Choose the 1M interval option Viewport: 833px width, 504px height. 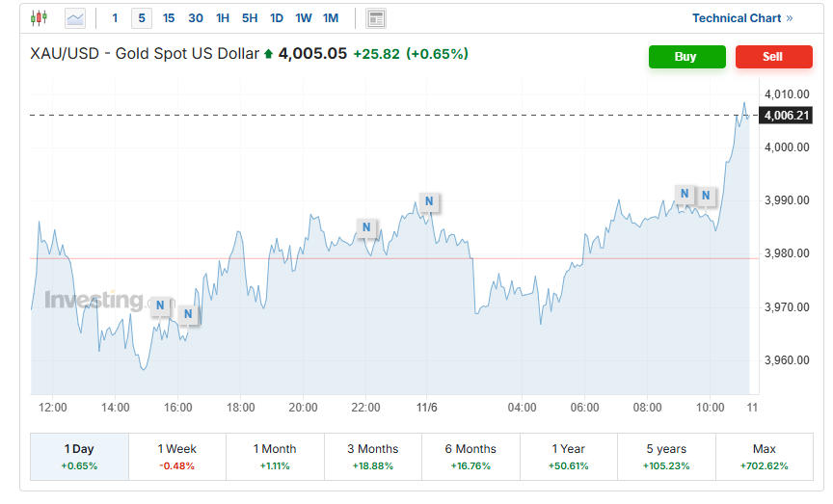(331, 18)
